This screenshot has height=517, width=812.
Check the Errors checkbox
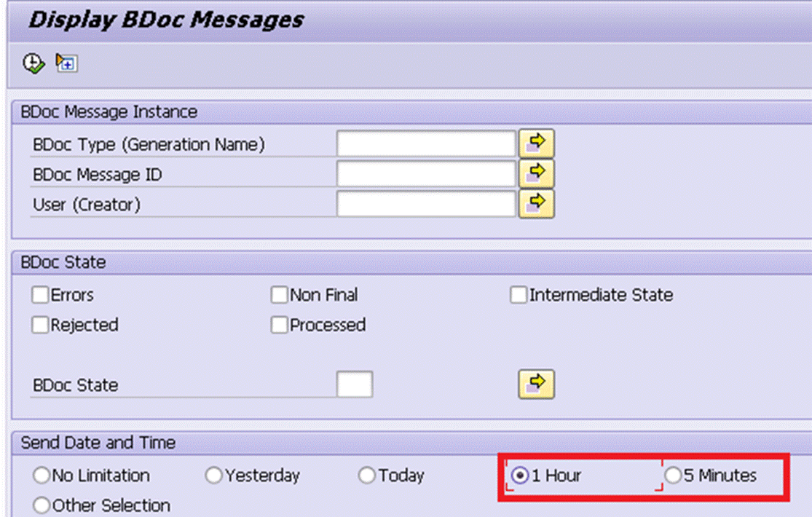[x=40, y=295]
